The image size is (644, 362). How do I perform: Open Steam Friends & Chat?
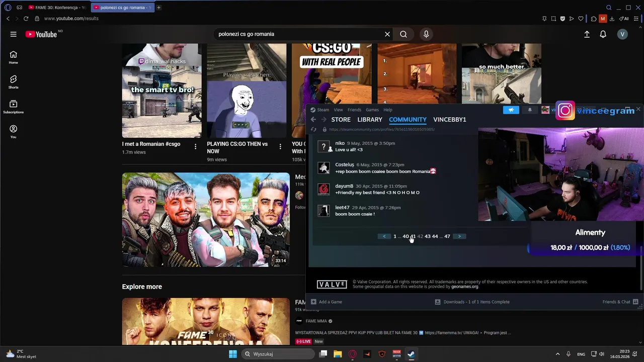(620, 302)
